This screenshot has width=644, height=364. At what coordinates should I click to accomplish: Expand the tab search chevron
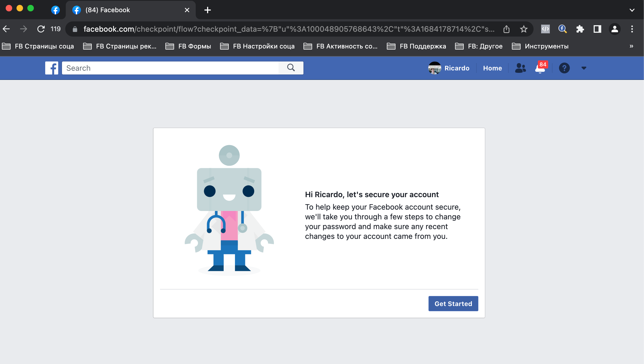tap(632, 10)
